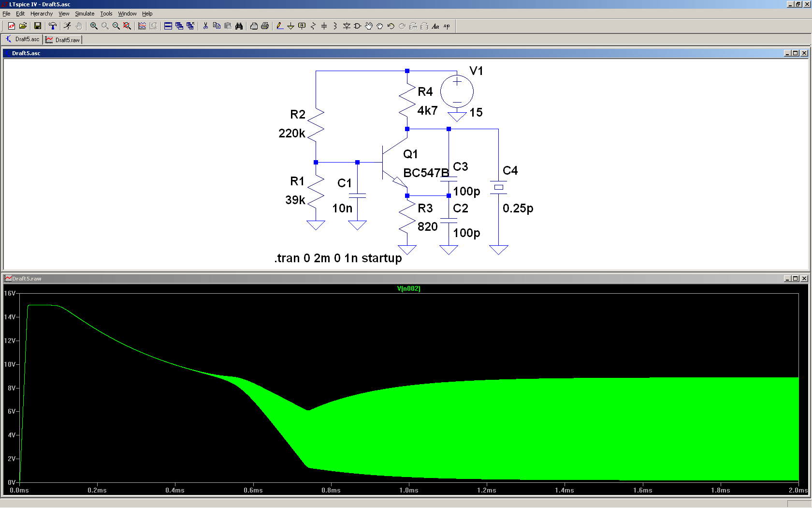The height and width of the screenshot is (508, 812).
Task: Click the Save floppy disk icon
Action: (x=37, y=26)
